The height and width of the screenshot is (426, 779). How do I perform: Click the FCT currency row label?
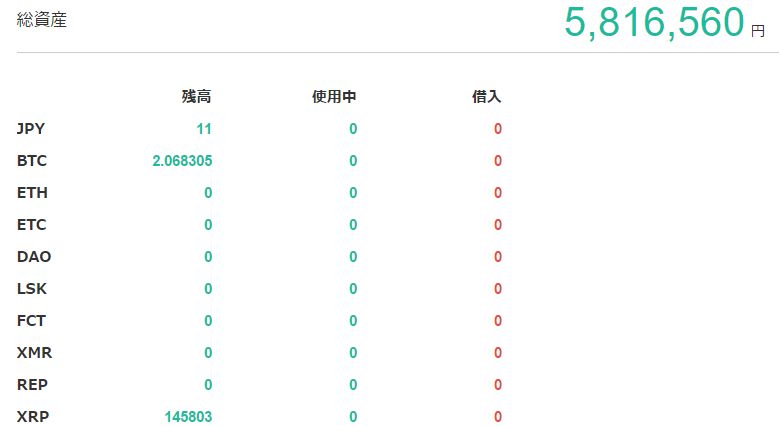(32, 321)
